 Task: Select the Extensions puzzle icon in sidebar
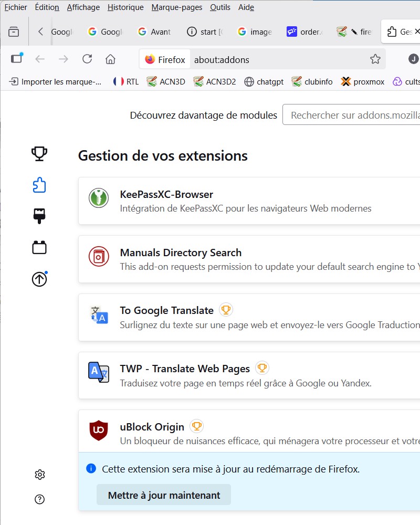coord(39,185)
